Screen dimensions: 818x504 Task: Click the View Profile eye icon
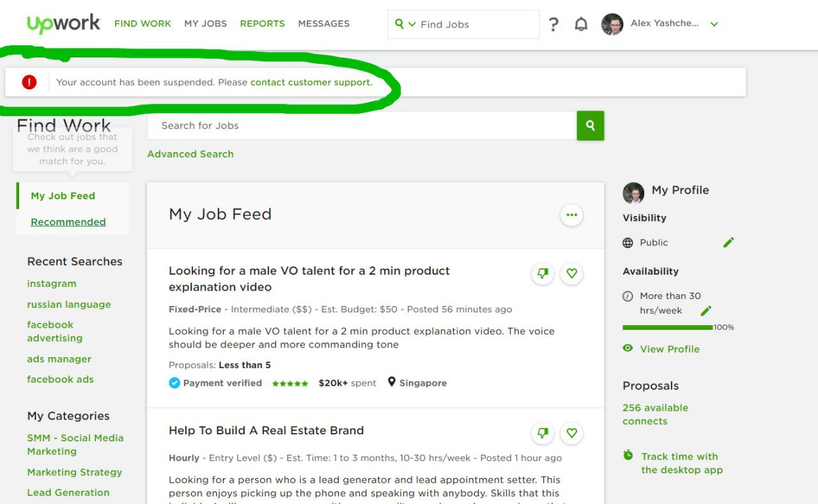tap(628, 348)
